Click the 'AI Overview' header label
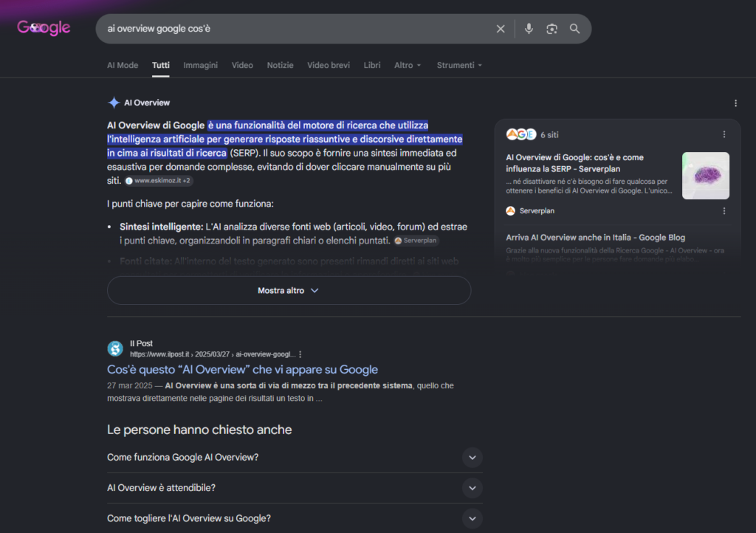 tap(147, 103)
